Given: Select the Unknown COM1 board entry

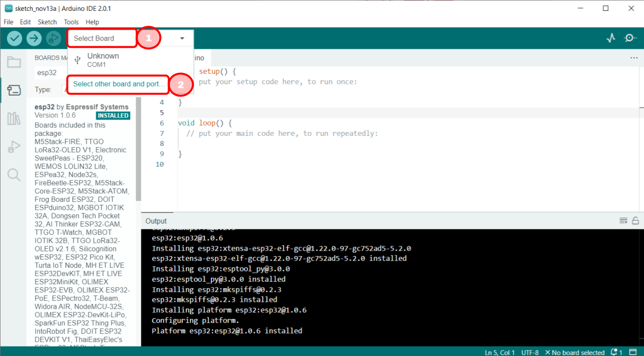Looking at the screenshot, I should click(x=103, y=59).
